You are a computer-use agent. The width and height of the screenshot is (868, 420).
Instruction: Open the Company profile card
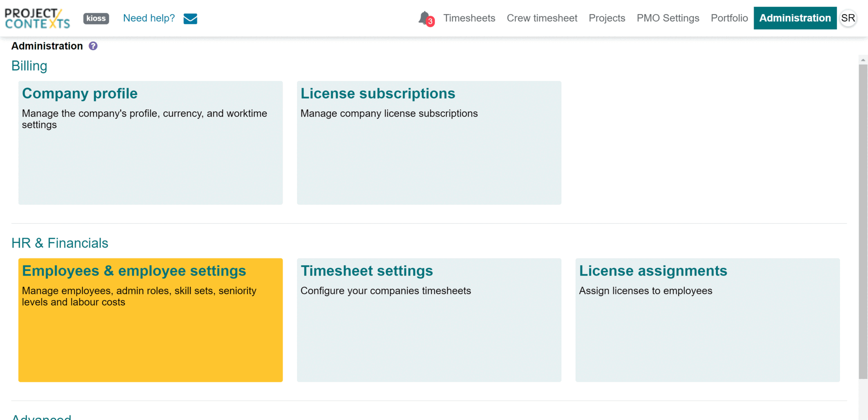pos(151,143)
